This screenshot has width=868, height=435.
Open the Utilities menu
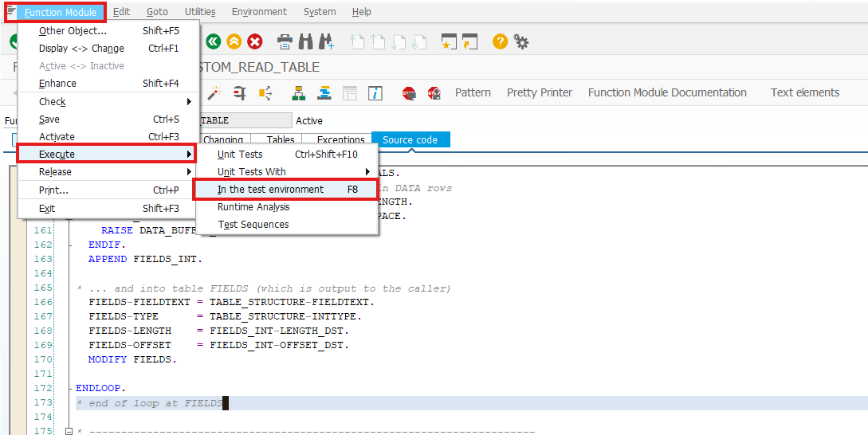(200, 12)
